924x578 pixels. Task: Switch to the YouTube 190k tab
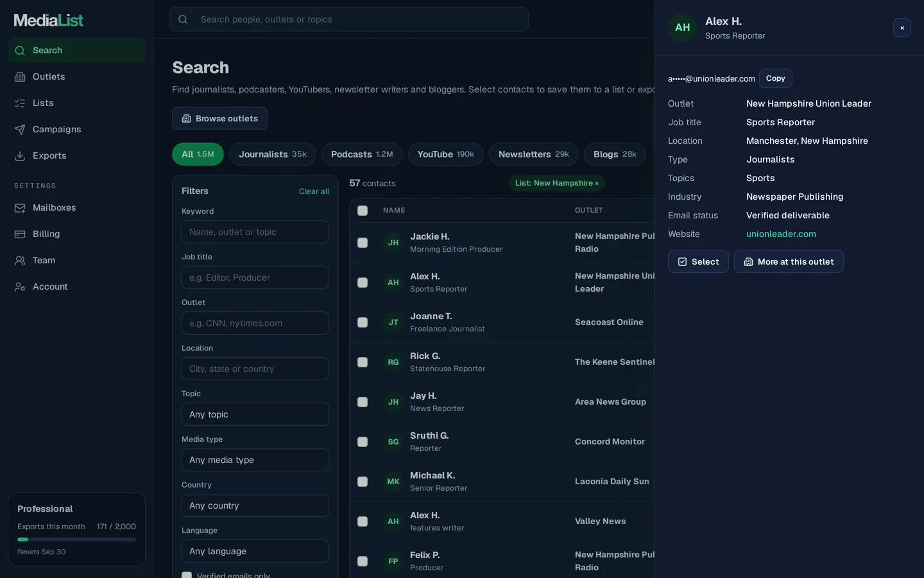446,154
